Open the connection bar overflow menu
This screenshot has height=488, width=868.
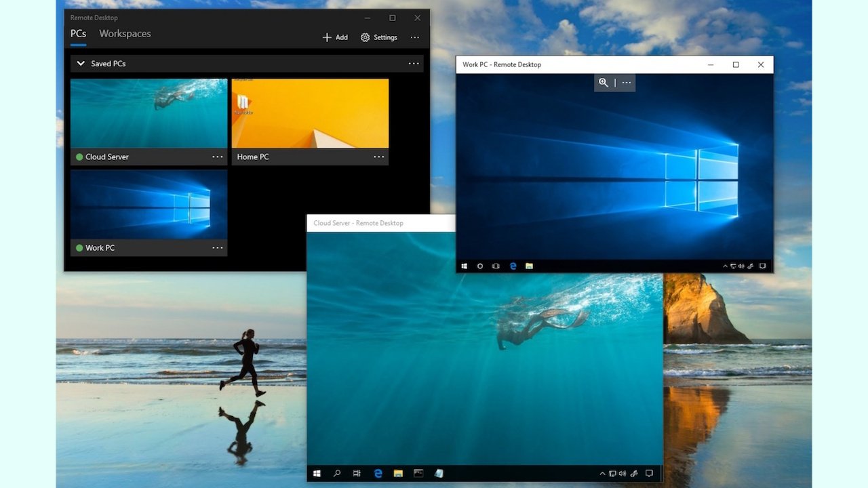(626, 83)
